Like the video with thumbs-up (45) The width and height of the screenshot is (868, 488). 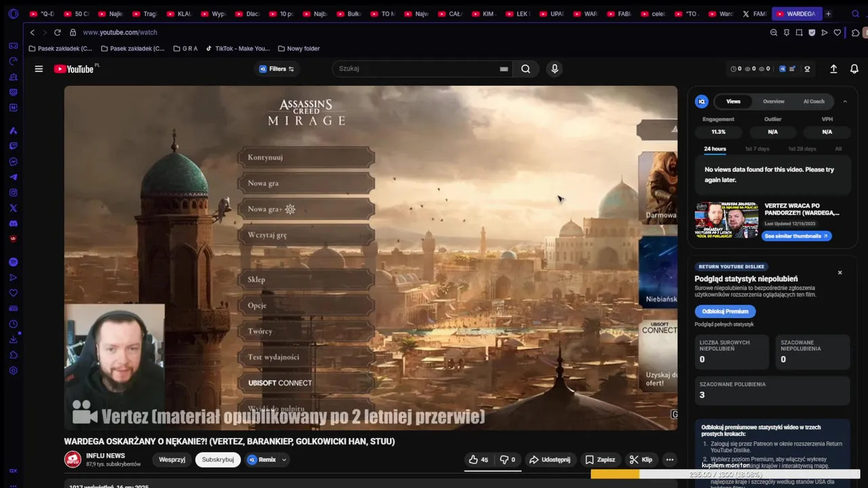(479, 460)
